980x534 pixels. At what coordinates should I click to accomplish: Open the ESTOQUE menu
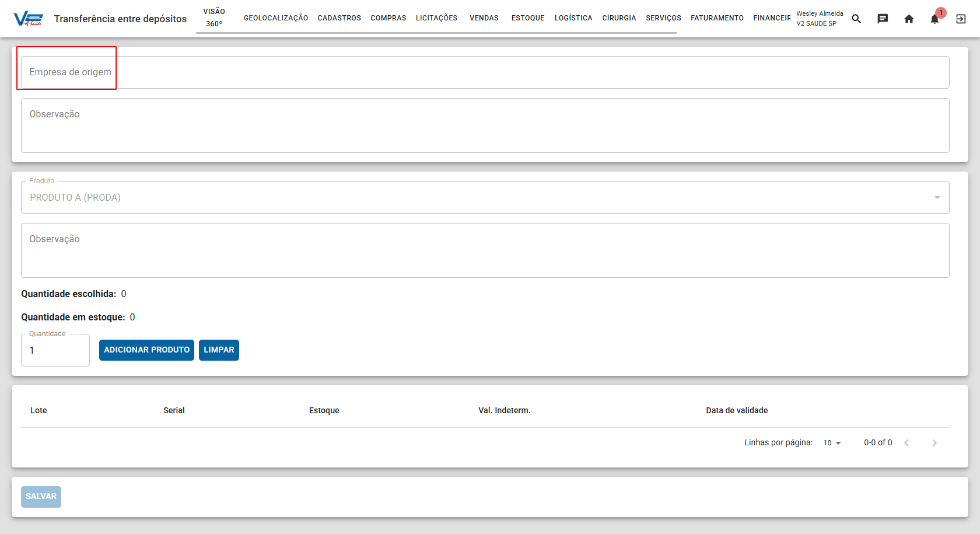(x=528, y=18)
